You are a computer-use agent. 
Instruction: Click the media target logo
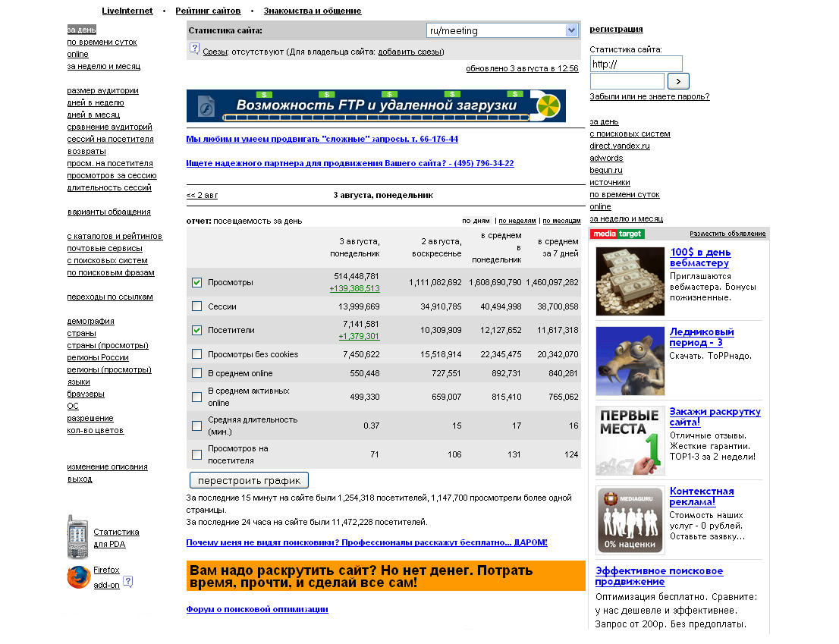617,234
